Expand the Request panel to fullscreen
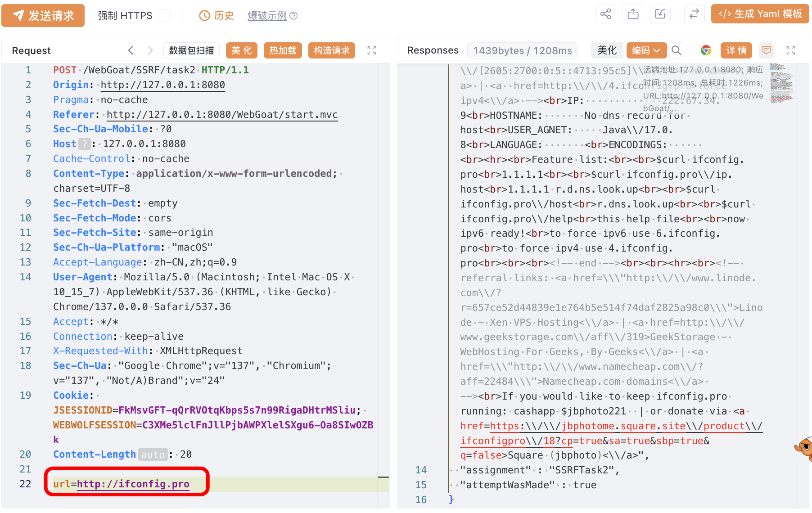 tap(372, 50)
